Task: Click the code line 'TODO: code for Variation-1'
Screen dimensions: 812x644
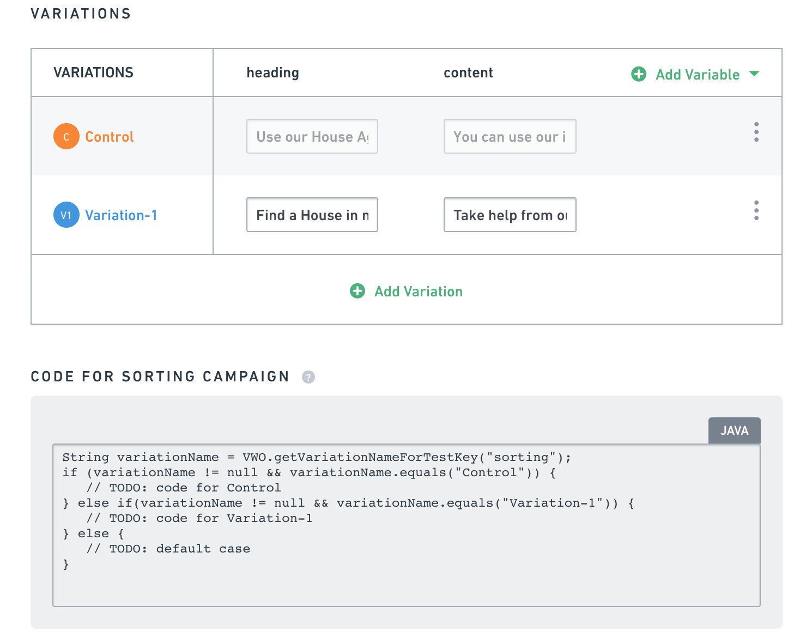Action: click(199, 518)
